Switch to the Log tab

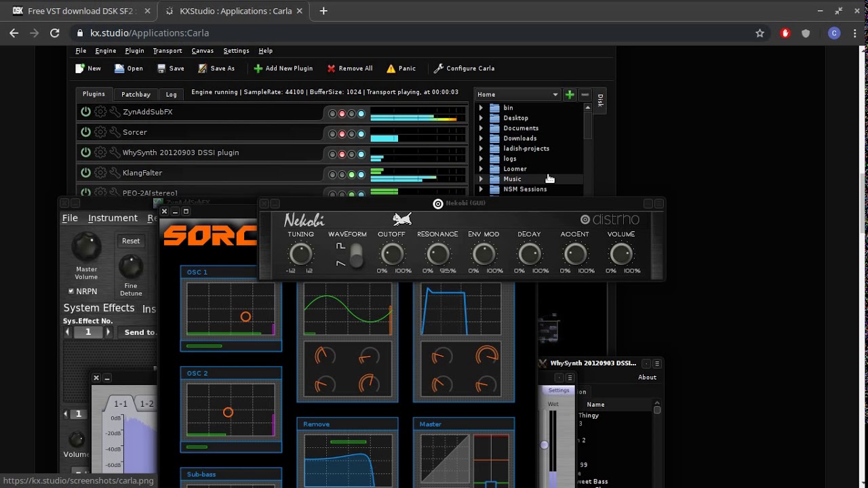point(171,94)
